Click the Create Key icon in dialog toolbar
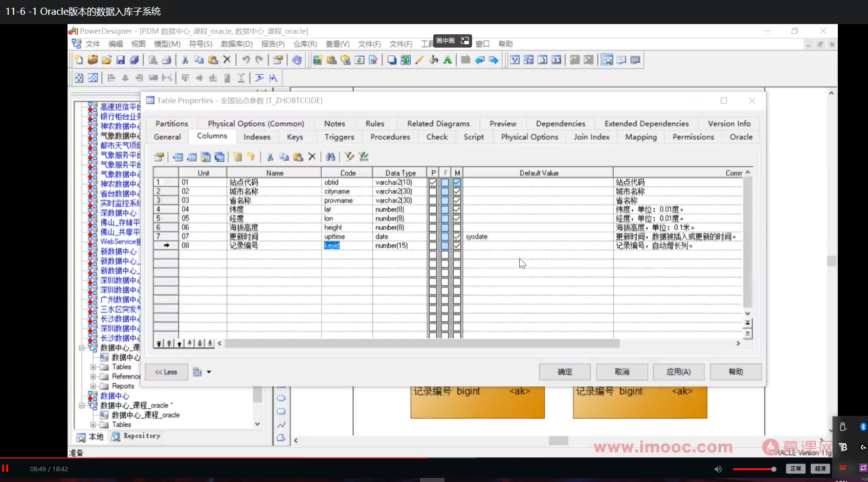868x482 pixels. point(251,157)
